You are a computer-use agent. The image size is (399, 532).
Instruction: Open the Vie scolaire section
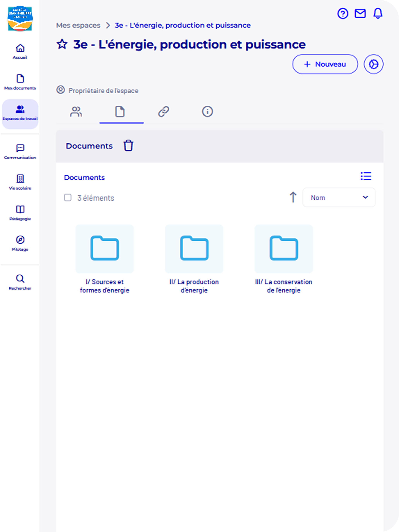pos(20,182)
